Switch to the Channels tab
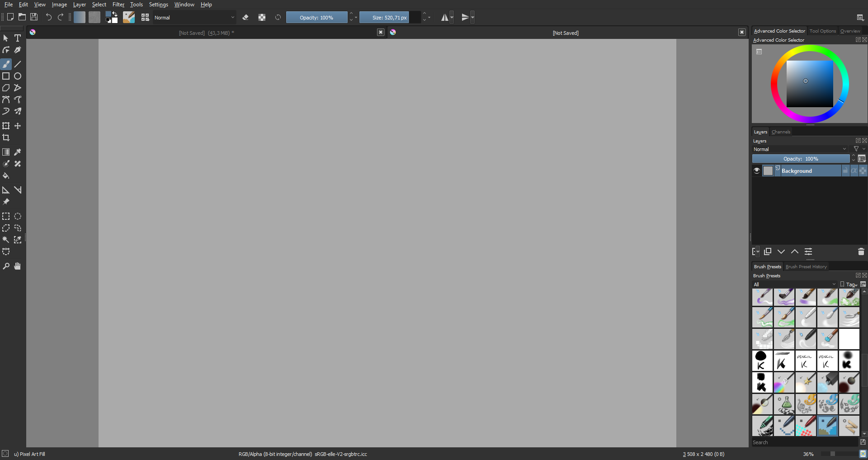Viewport: 868px width, 460px height. pyautogui.click(x=781, y=132)
